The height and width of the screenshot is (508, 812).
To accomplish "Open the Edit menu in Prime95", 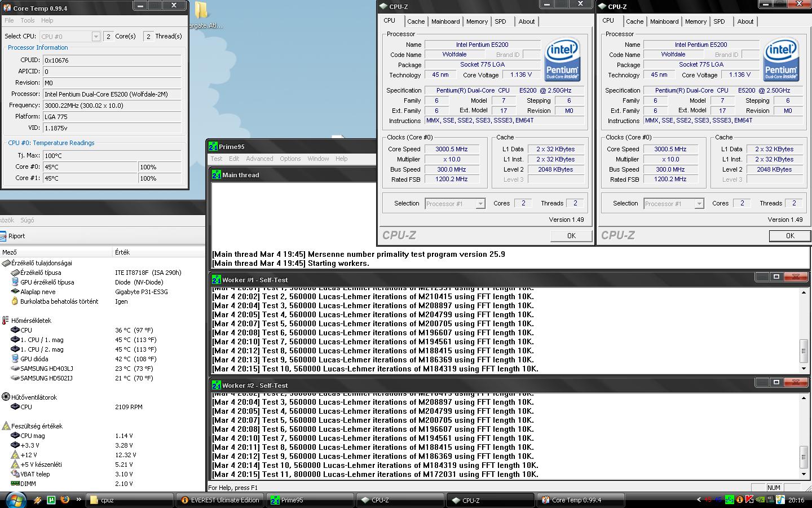I will tap(234, 159).
